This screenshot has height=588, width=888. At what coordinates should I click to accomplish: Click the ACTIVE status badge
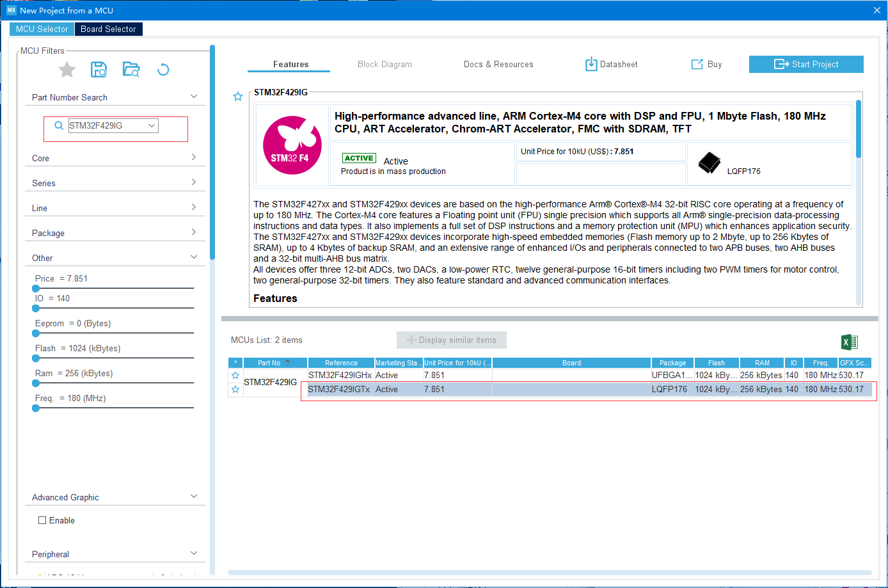(359, 158)
